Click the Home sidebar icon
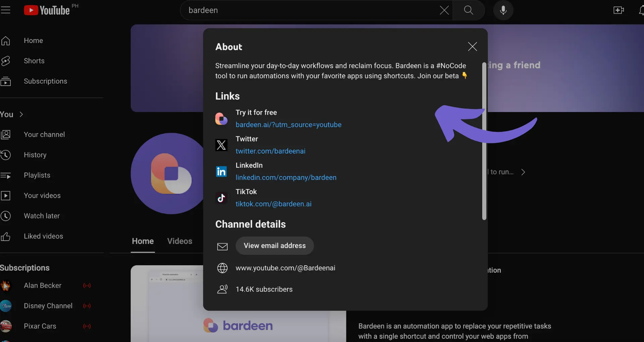 [6, 41]
